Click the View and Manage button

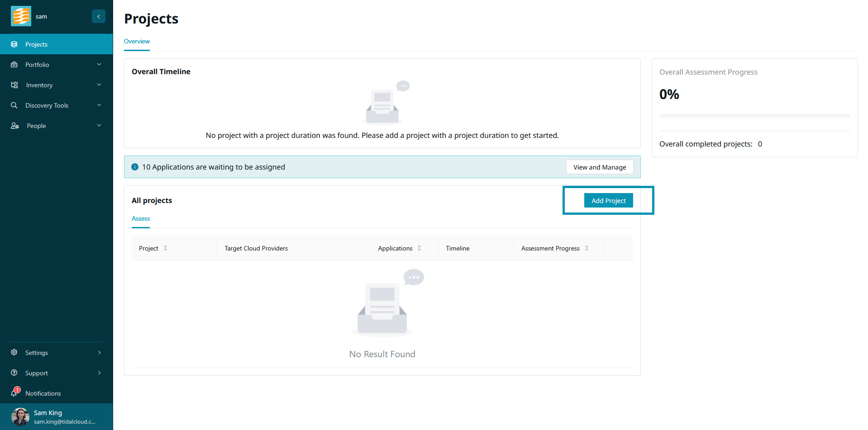[599, 167]
